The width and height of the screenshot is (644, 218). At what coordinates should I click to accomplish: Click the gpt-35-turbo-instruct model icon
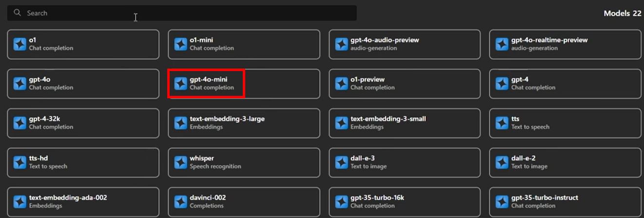[502, 202]
